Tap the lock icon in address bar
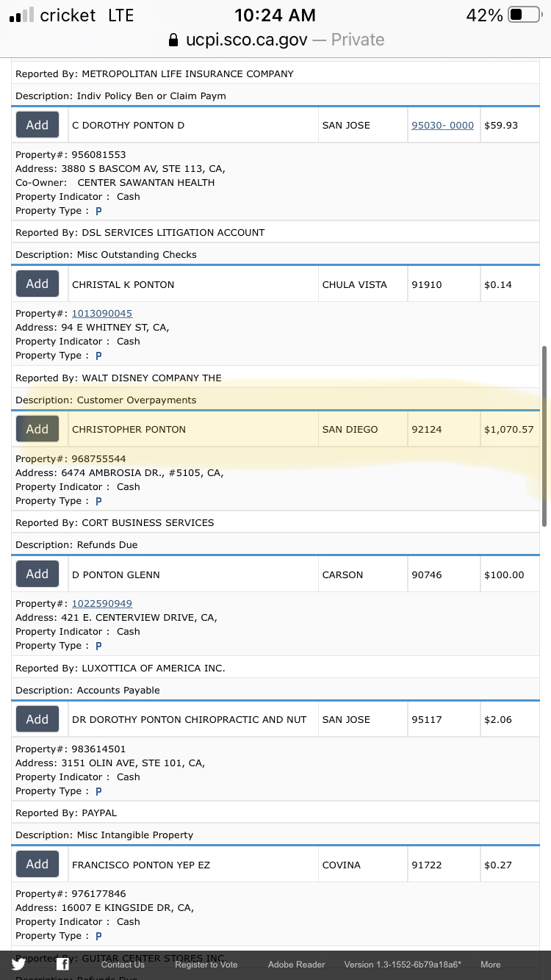551x980 pixels. (x=173, y=40)
